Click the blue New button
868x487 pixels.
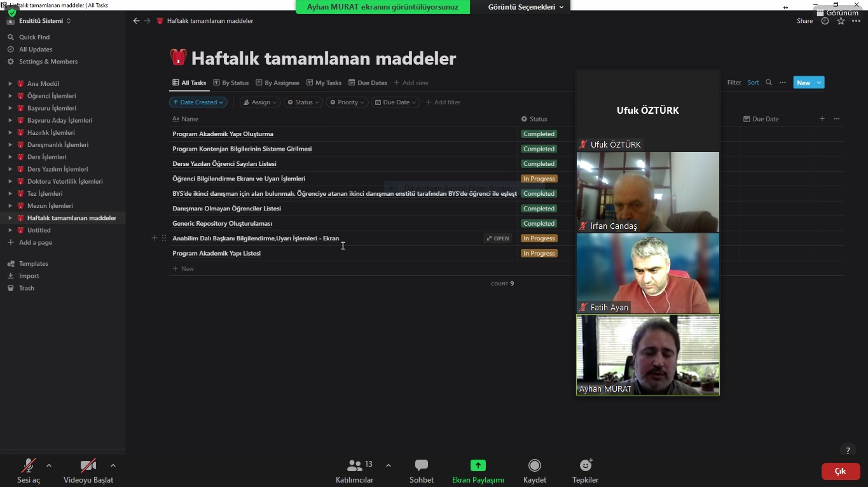click(803, 83)
